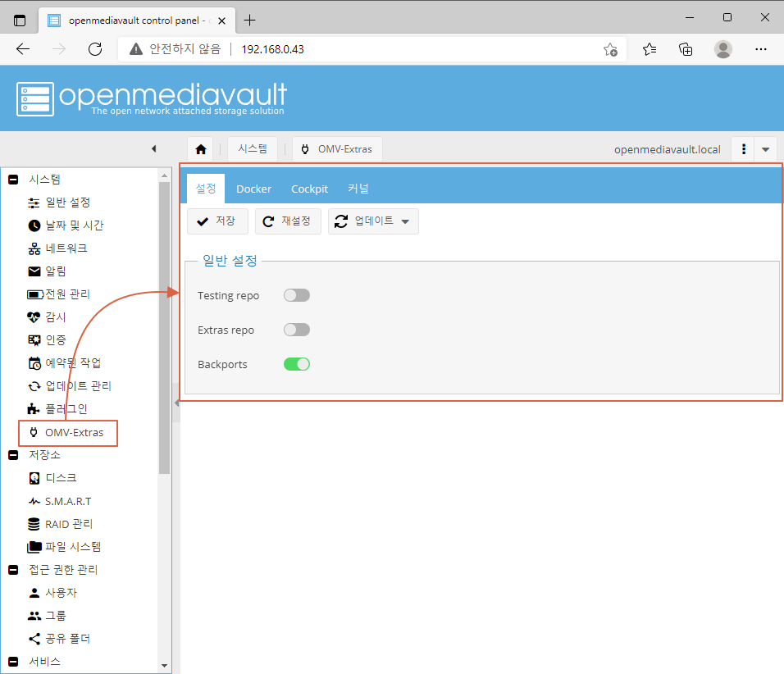The width and height of the screenshot is (784, 674).
Task: Click the certificate icon for 인증
Action: (x=34, y=340)
